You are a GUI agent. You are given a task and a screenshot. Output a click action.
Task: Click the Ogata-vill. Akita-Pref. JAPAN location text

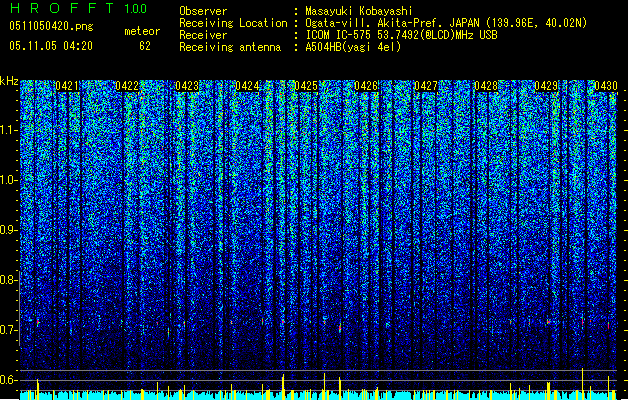pos(446,23)
